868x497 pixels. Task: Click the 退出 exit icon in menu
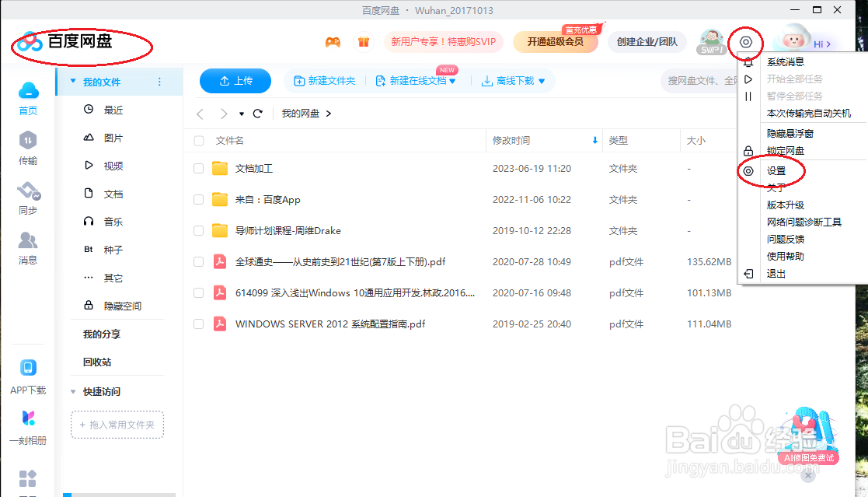tap(748, 274)
